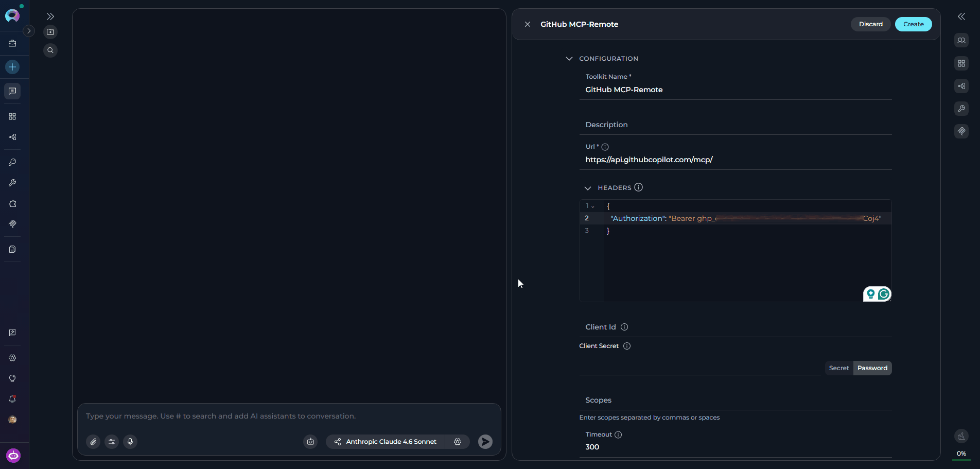
Task: Click the Create button
Action: pos(914,24)
